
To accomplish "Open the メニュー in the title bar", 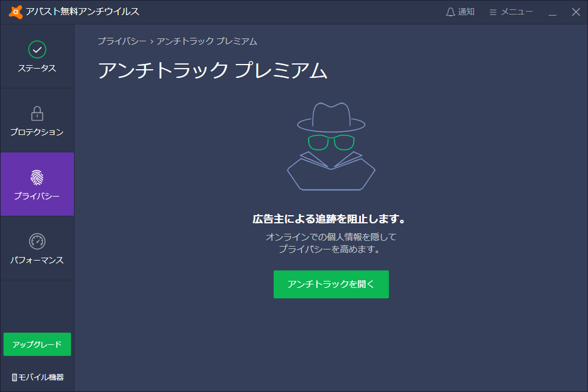I will [510, 10].
